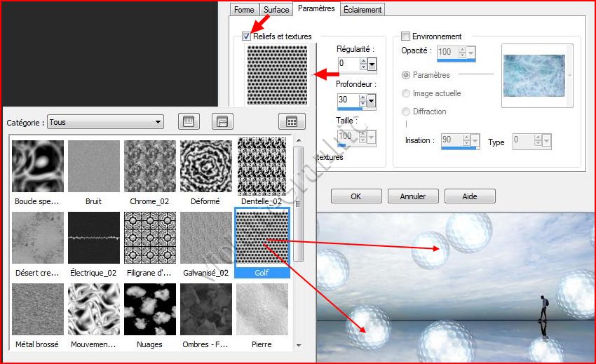
Task: Uncheck the Reliefs et textures checkbox
Action: pos(247,36)
